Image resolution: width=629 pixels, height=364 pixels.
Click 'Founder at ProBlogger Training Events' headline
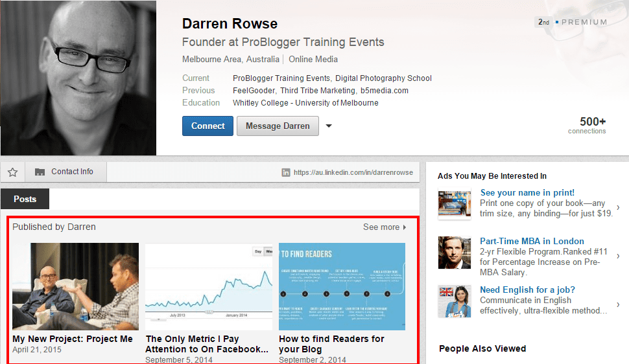coord(283,42)
